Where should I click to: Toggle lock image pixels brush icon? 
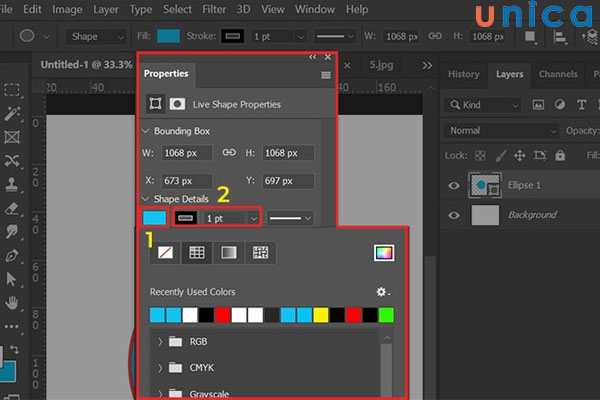[x=501, y=155]
